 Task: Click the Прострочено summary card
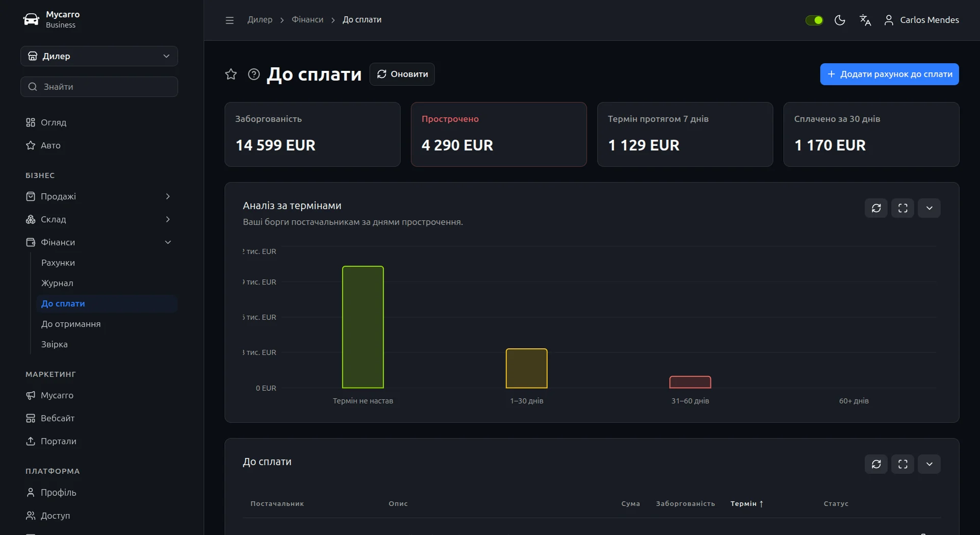pos(499,135)
